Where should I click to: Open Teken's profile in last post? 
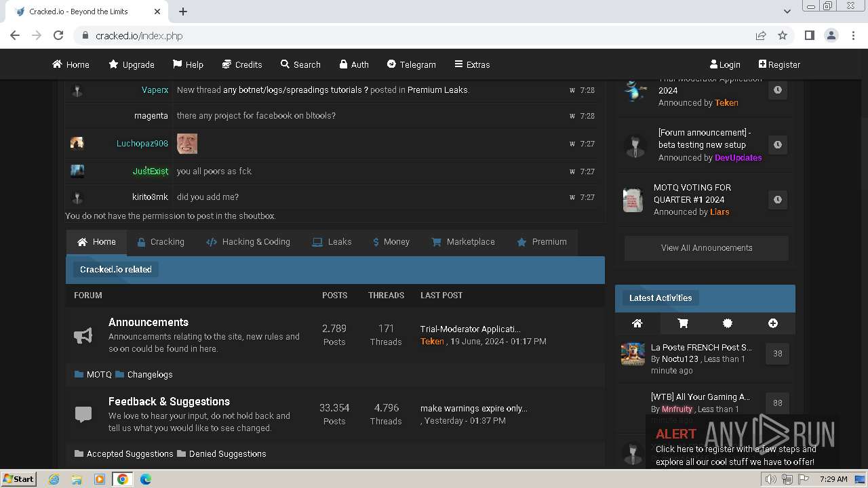point(432,341)
